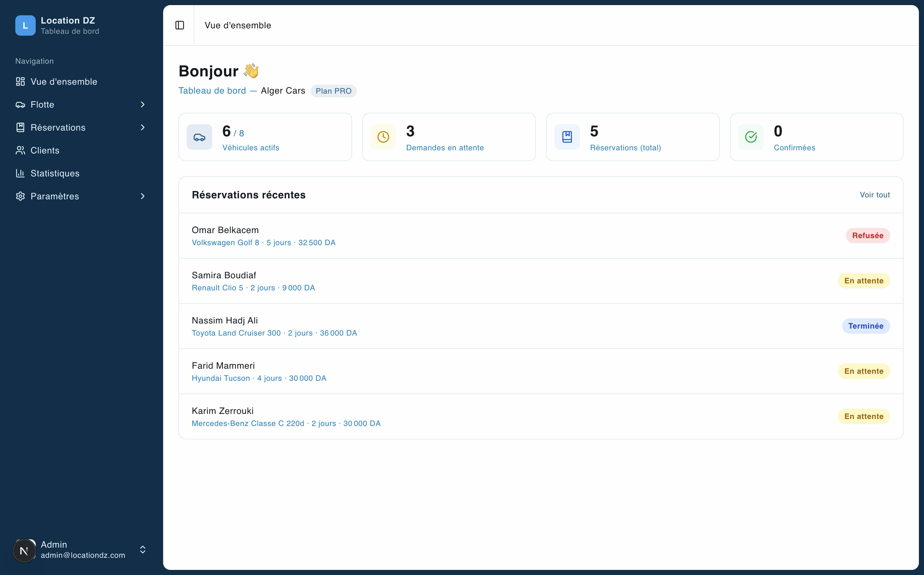Viewport: 924px width, 575px height.
Task: Toggle the sidebar panel icon
Action: click(x=180, y=25)
